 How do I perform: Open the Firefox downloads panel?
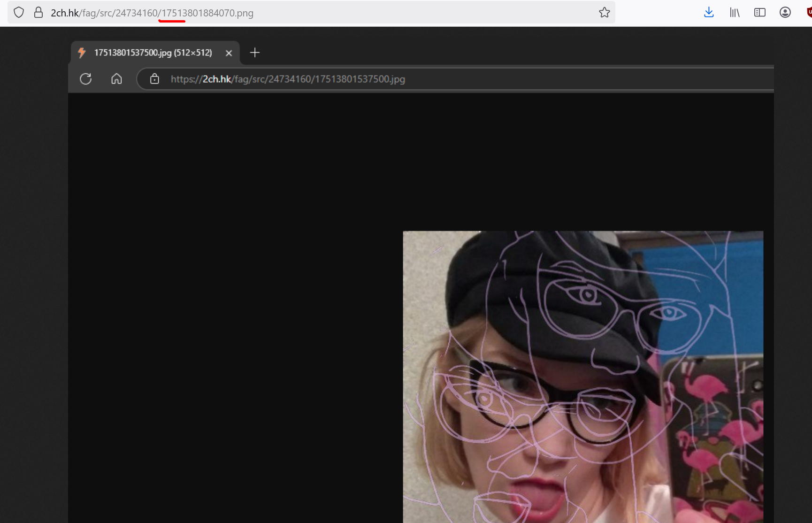point(709,13)
